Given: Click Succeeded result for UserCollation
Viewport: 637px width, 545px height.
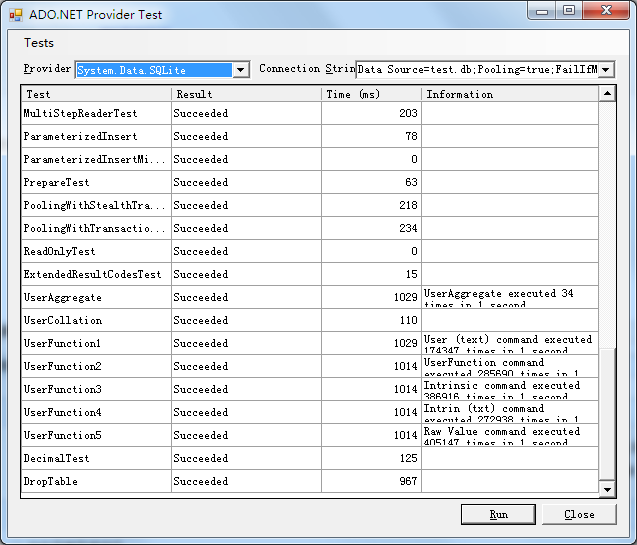Looking at the screenshot, I should click(x=201, y=320).
